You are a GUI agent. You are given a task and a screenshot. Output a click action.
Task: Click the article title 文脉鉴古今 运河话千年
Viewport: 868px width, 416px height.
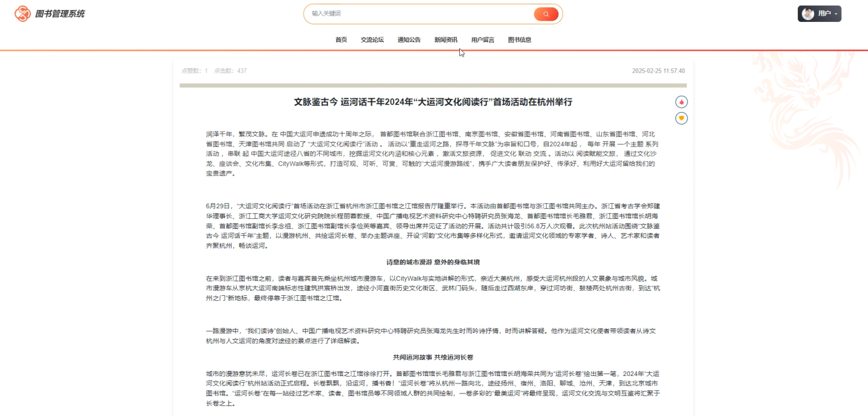[x=433, y=102]
